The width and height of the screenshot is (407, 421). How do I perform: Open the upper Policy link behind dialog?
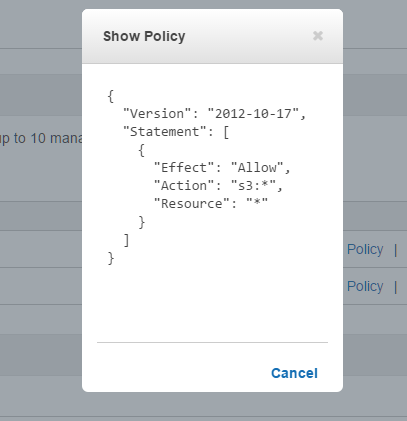tap(365, 249)
